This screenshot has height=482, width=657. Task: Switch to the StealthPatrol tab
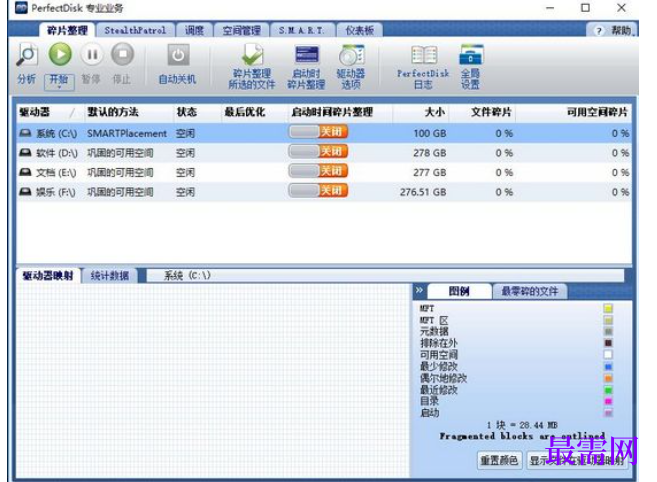[x=135, y=31]
